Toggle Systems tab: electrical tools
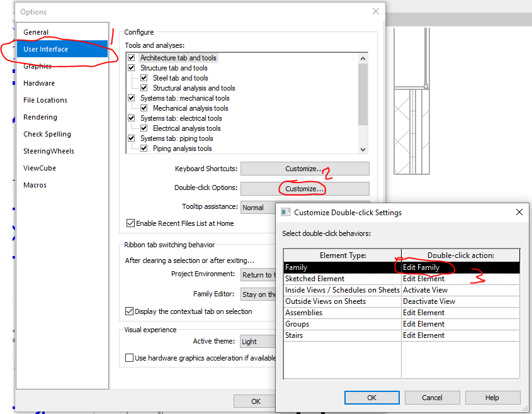 coord(131,118)
